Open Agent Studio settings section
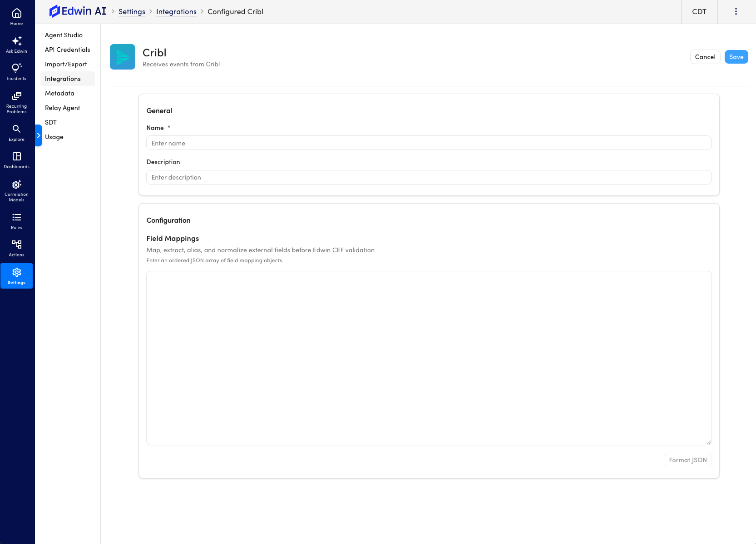This screenshot has width=756, height=544. point(64,35)
